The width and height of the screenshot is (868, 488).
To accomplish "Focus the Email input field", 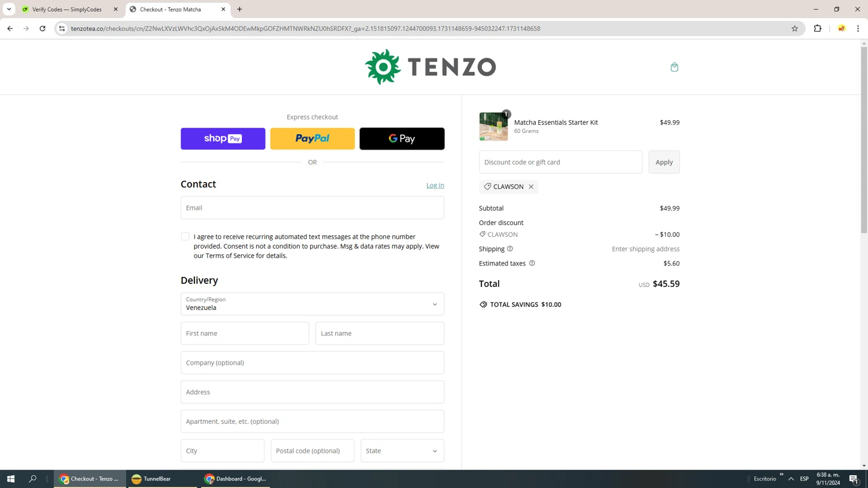I will click(312, 208).
